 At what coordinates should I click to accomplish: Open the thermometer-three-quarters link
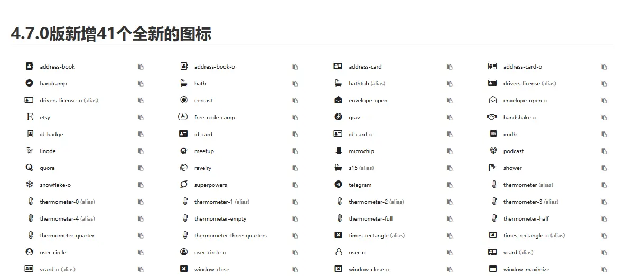point(230,235)
